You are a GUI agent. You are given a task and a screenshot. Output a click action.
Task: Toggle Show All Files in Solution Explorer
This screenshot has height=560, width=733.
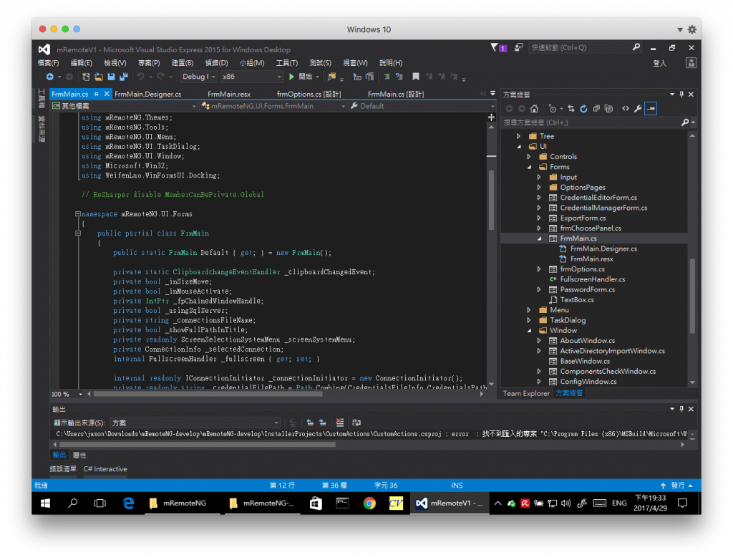(x=608, y=109)
